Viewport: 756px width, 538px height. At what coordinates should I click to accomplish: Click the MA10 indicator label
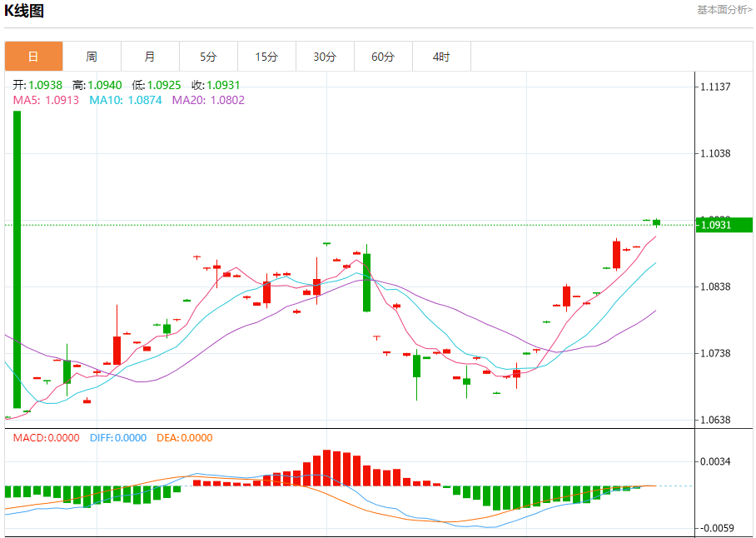coord(126,100)
